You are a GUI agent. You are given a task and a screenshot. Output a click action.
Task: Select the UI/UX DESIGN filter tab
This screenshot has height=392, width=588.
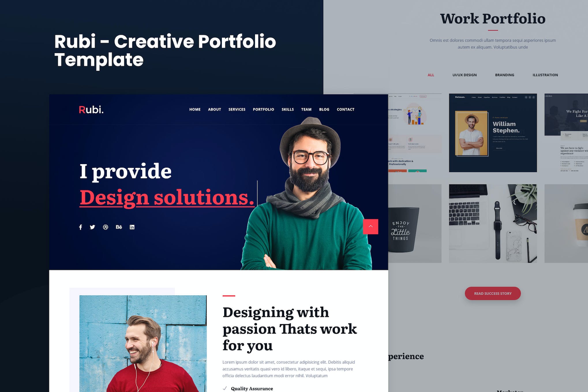tap(465, 74)
